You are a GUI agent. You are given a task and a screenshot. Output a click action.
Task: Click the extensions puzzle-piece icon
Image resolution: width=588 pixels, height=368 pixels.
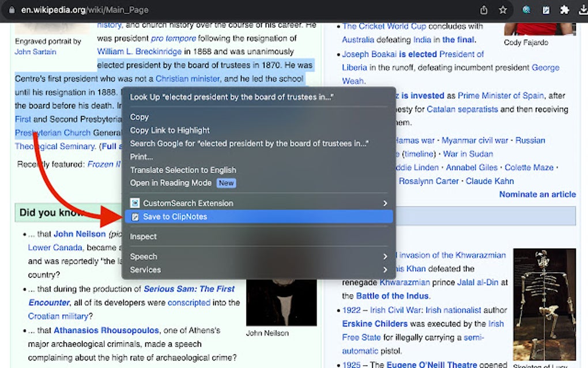(563, 10)
